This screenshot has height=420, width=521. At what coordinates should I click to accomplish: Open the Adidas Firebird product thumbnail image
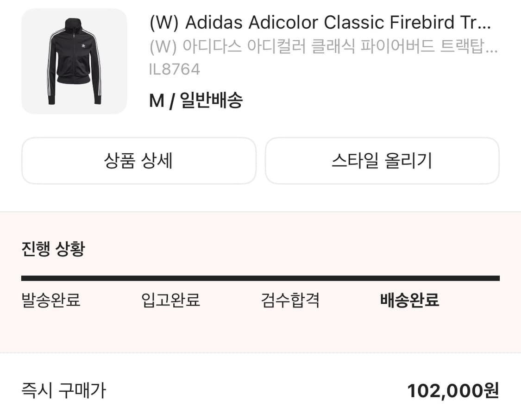point(74,63)
